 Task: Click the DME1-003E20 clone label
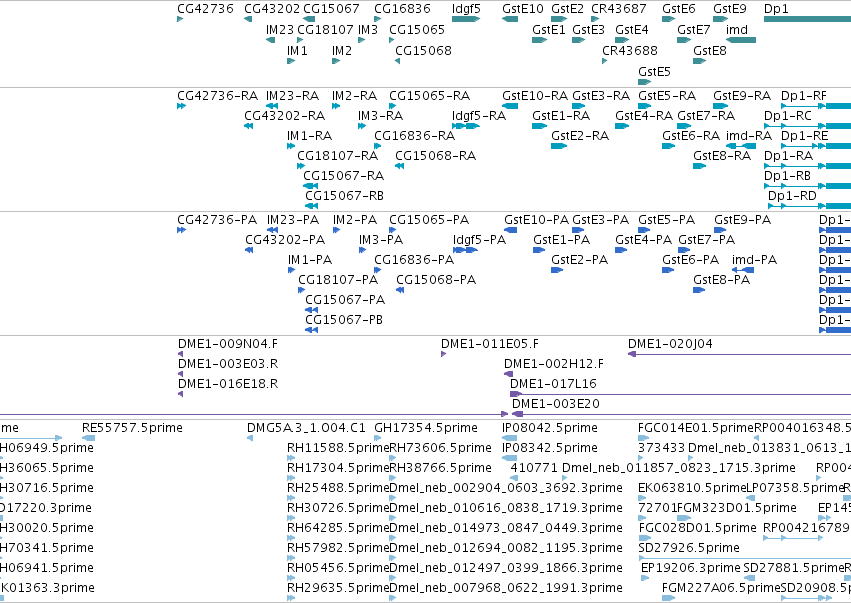click(x=556, y=404)
